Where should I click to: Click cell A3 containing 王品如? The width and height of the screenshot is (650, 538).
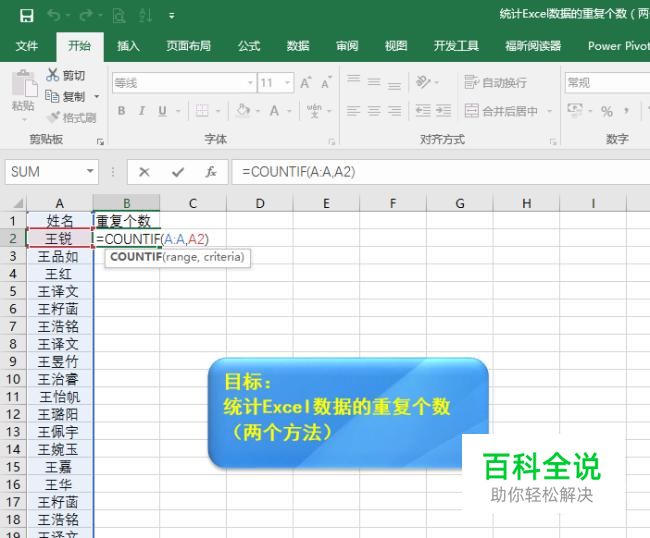59,257
